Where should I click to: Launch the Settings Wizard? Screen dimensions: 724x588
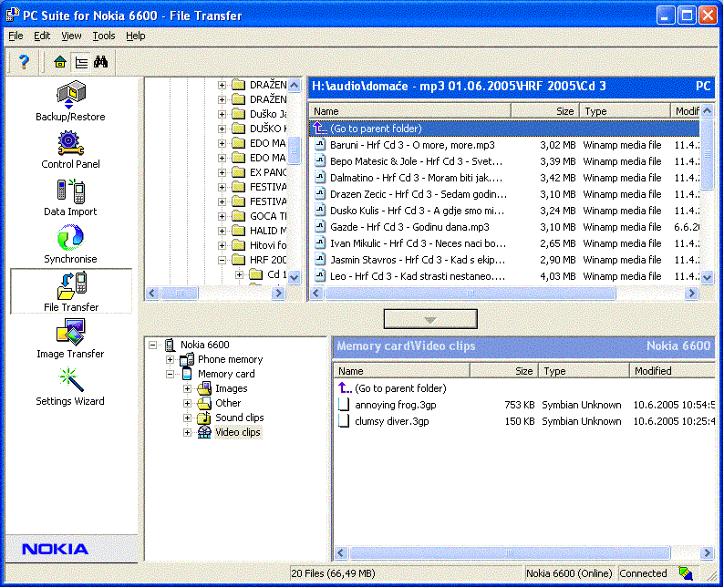pos(70,385)
